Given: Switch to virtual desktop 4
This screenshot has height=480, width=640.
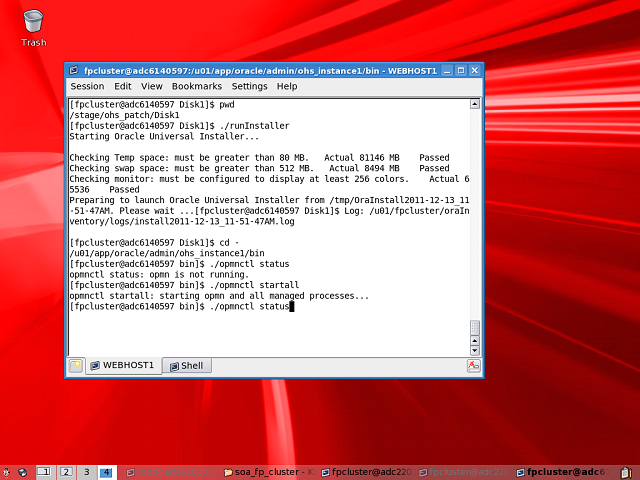Looking at the screenshot, I should tap(107, 472).
